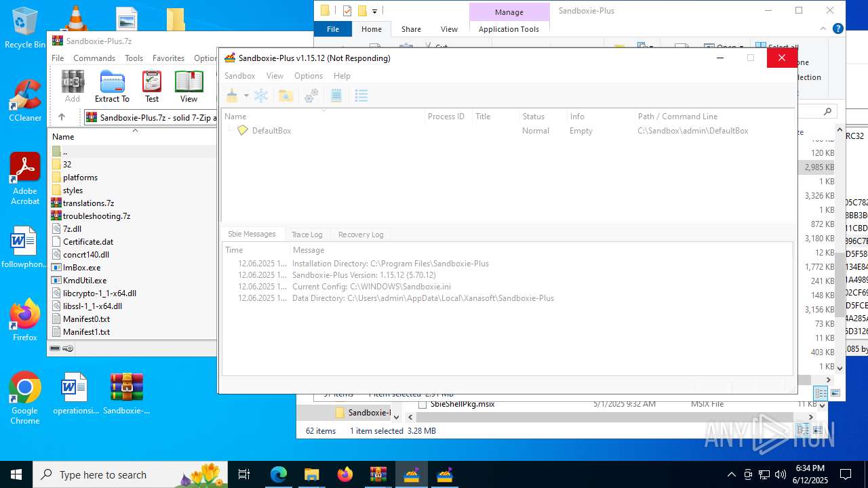Click the Windows Start button

tap(16, 474)
